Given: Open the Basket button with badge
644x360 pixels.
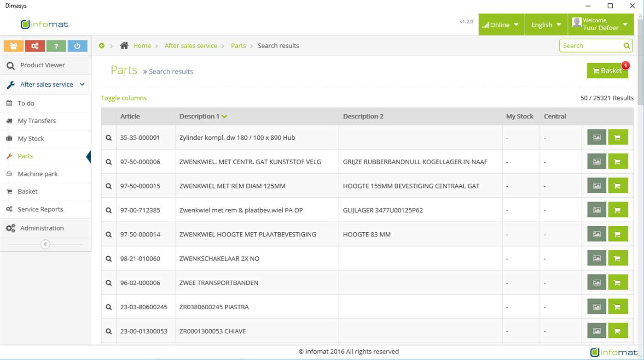Looking at the screenshot, I should coord(607,71).
